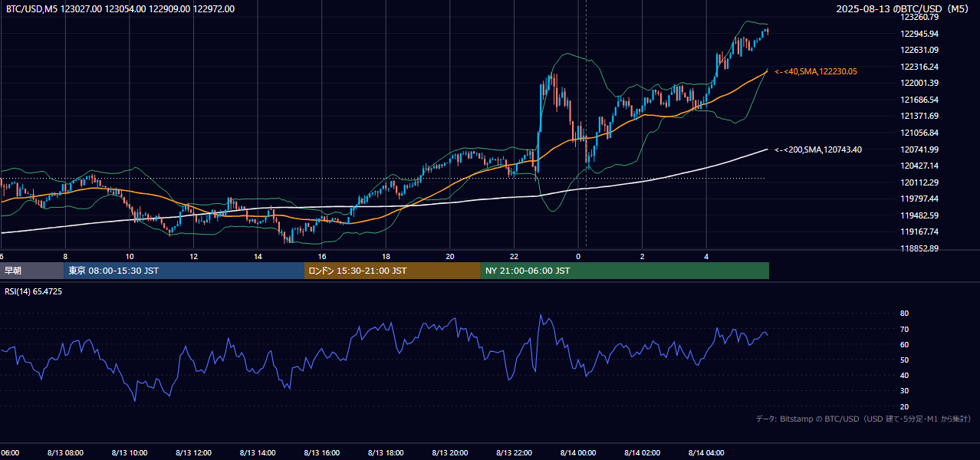Click the ロンドン 15:30-21:00 JST session bar
Screen dimensions: 980x460
[393, 271]
